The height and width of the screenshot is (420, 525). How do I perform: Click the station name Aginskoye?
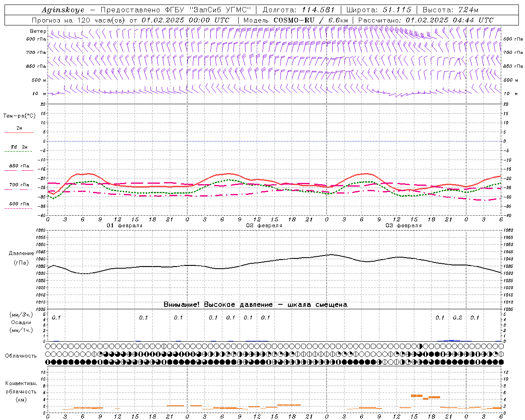click(62, 10)
